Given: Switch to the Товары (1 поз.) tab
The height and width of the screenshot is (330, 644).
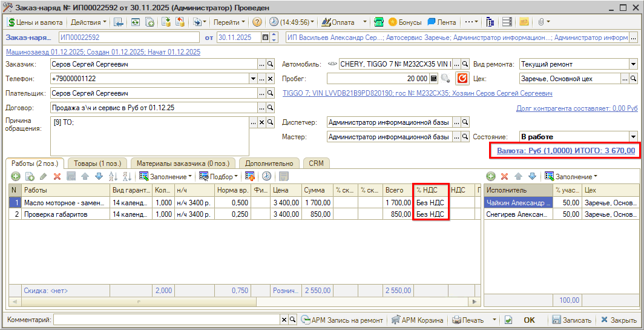Looking at the screenshot, I should [x=97, y=163].
